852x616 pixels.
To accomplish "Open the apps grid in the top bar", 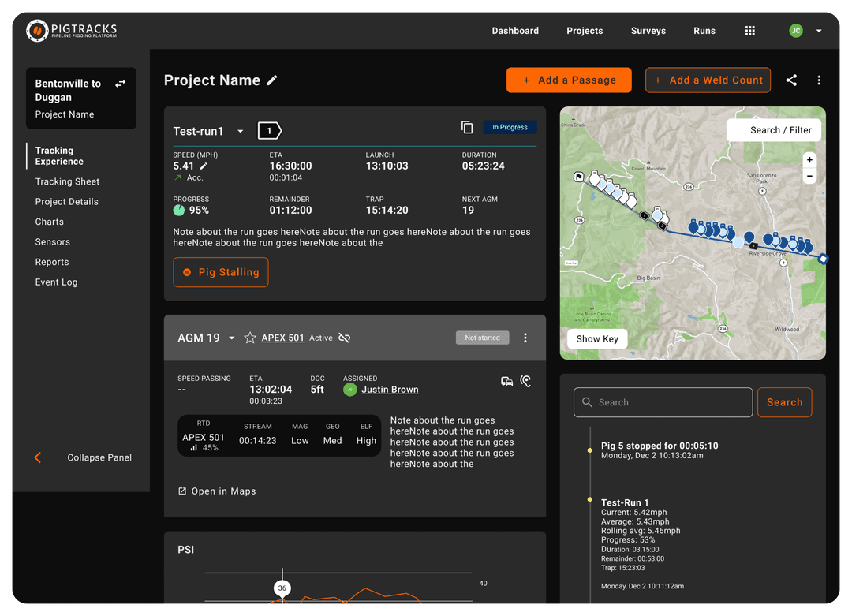I will 749,31.
